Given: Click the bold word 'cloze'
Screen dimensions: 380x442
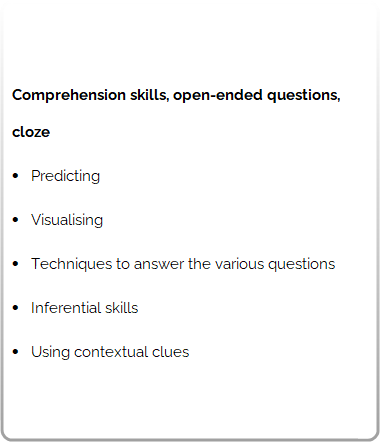Looking at the screenshot, I should [x=31, y=132].
